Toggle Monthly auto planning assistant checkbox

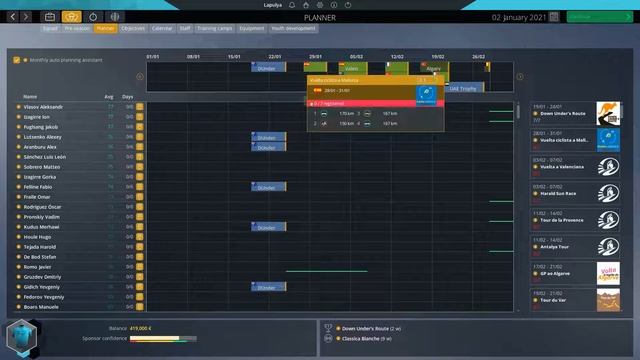tap(16, 60)
